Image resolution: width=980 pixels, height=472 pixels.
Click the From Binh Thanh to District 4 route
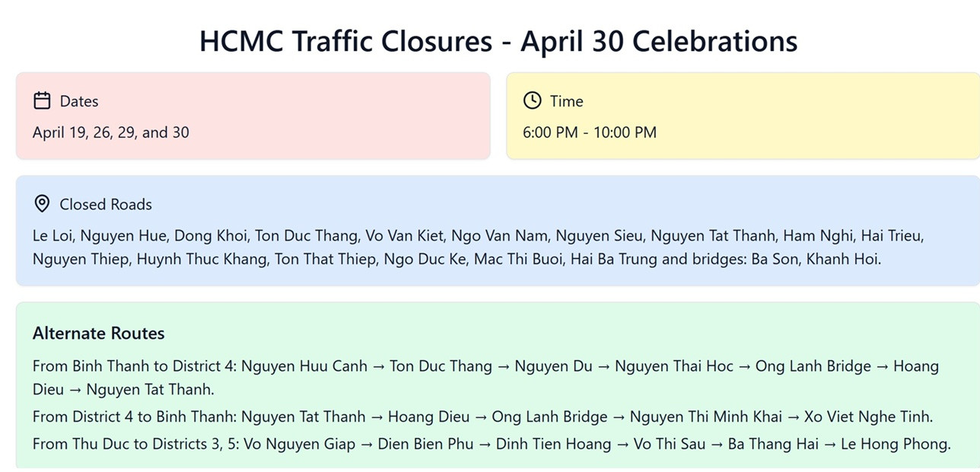[135, 366]
